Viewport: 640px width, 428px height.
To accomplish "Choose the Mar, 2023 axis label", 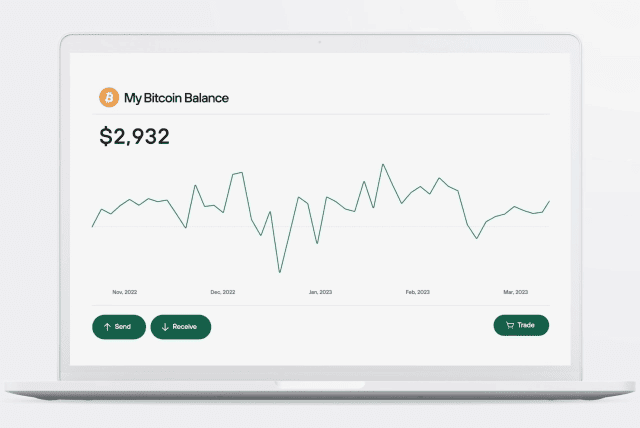I will 514,292.
